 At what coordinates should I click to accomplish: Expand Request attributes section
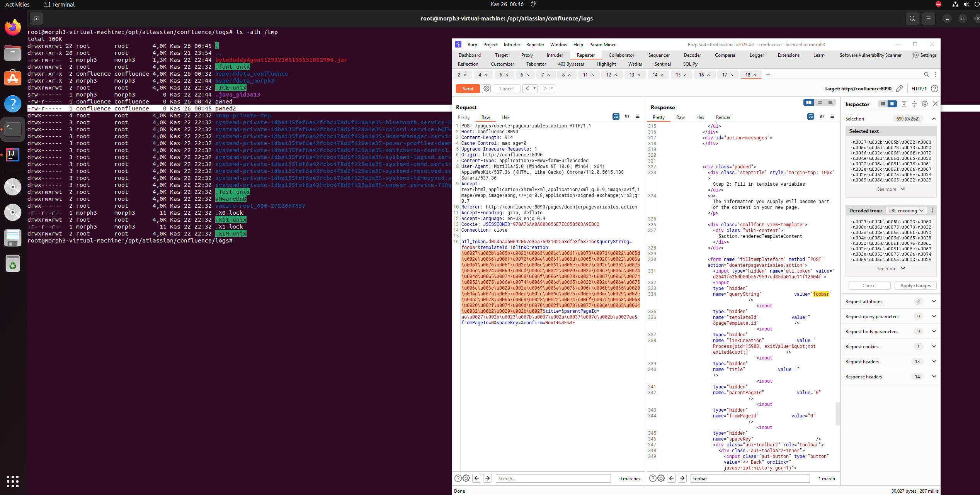tap(934, 302)
